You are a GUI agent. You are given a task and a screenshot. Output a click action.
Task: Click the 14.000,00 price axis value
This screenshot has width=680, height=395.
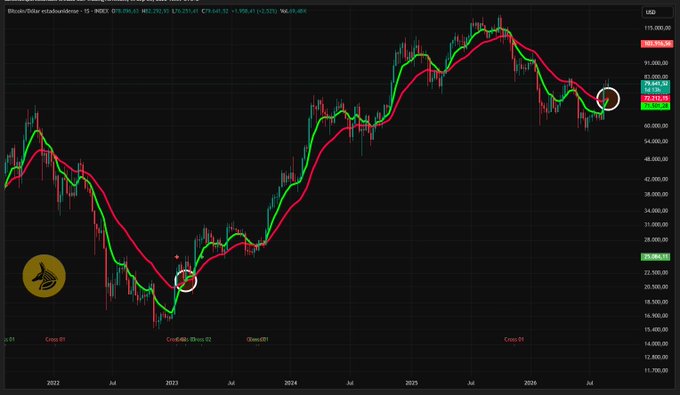[656, 344]
